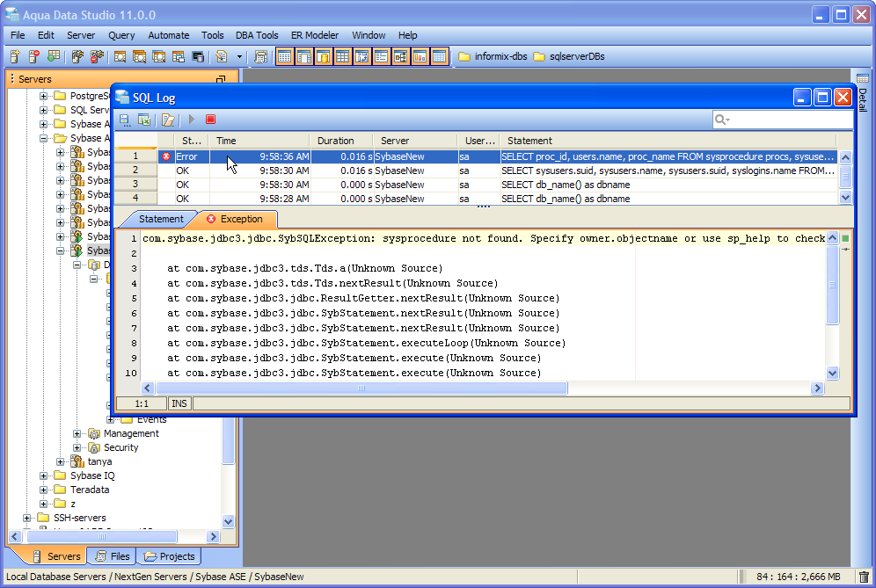This screenshot has width=876, height=588.
Task: Click the red stop button in SQL Log
Action: tap(210, 119)
